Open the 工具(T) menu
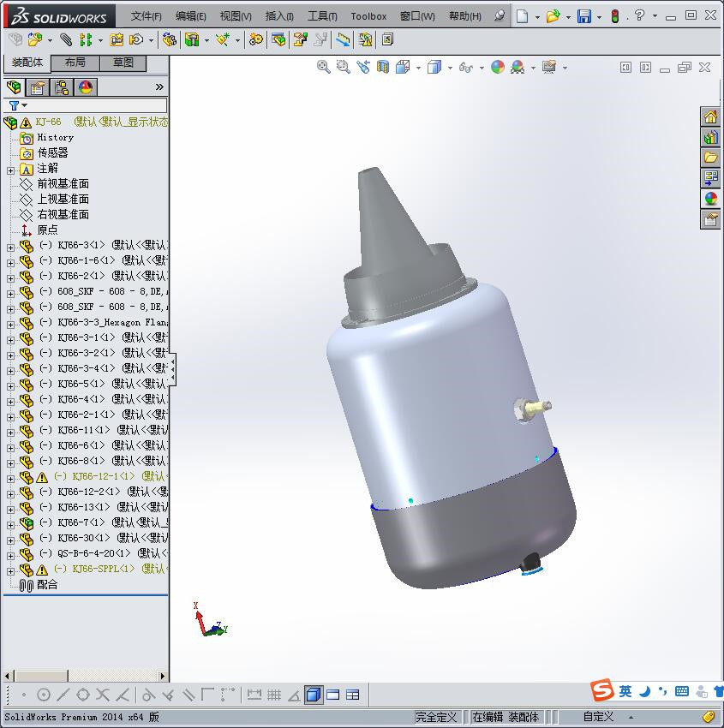Screen dimensions: 724x728 pos(322,16)
